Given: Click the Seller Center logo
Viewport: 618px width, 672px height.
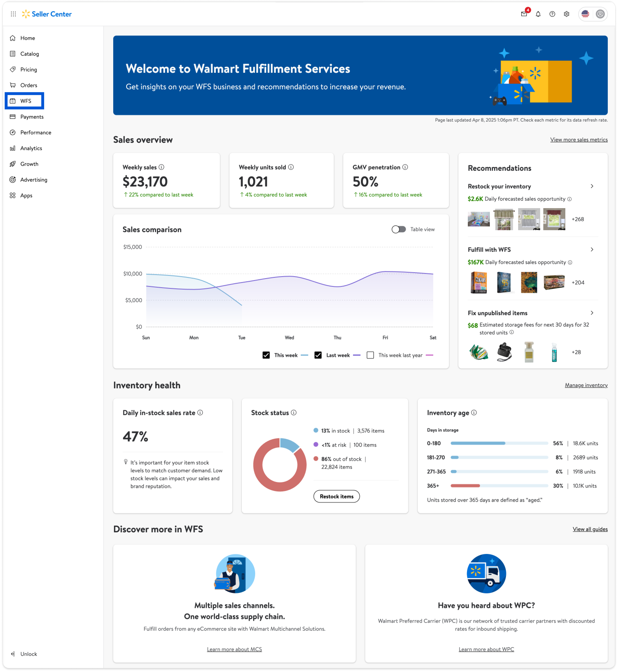Looking at the screenshot, I should pos(46,14).
